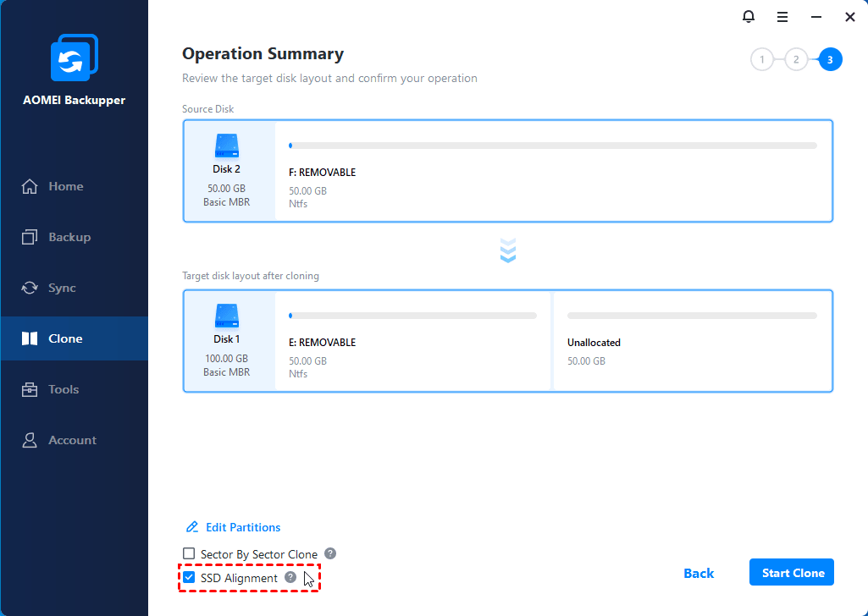Open the Backup menu item

point(75,237)
